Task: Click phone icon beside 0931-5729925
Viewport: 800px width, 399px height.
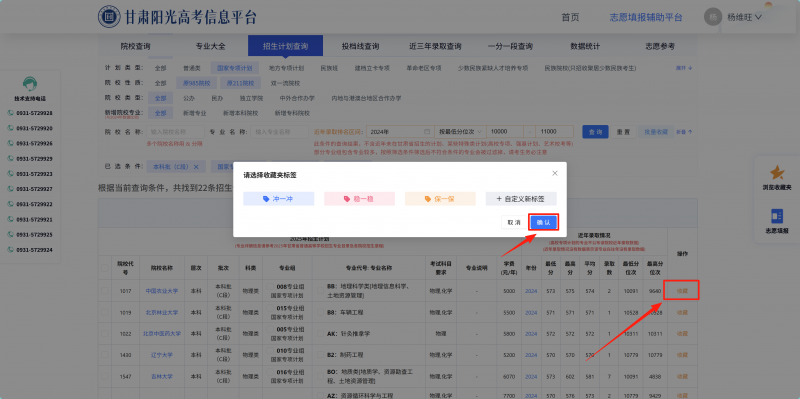Action: pyautogui.click(x=10, y=235)
